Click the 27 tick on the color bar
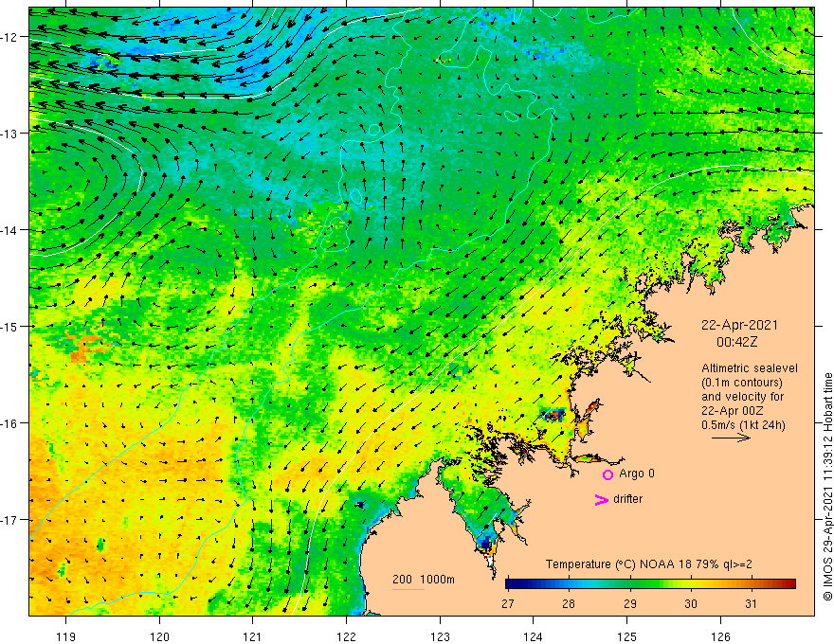Screen dimensions: 834x644 (x=508, y=603)
